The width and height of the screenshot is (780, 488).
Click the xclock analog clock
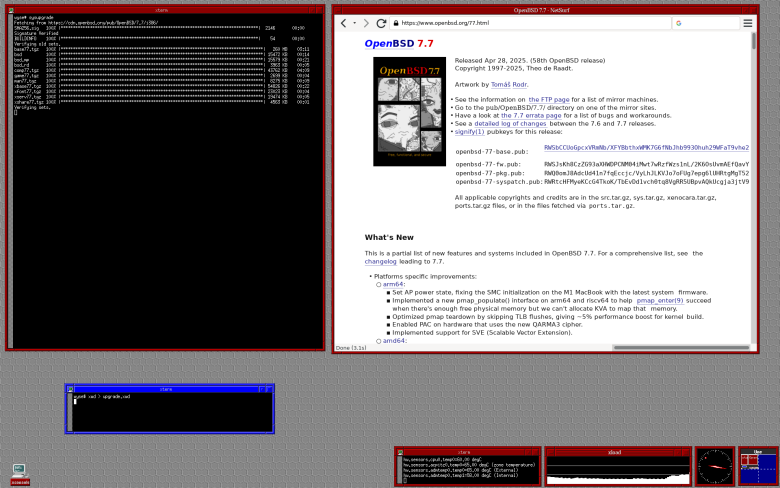(x=715, y=466)
